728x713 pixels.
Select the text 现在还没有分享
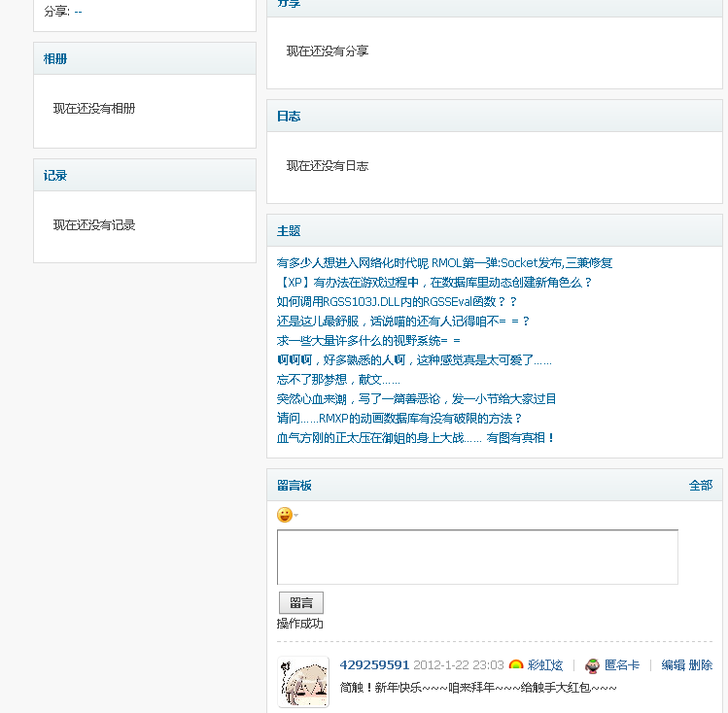[x=328, y=51]
